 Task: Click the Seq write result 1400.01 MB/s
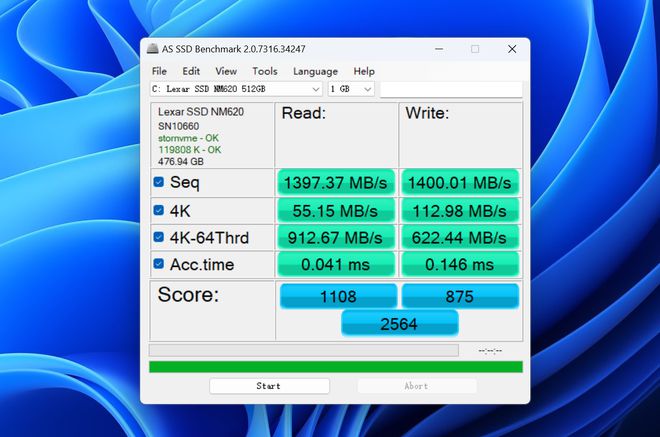(x=460, y=183)
